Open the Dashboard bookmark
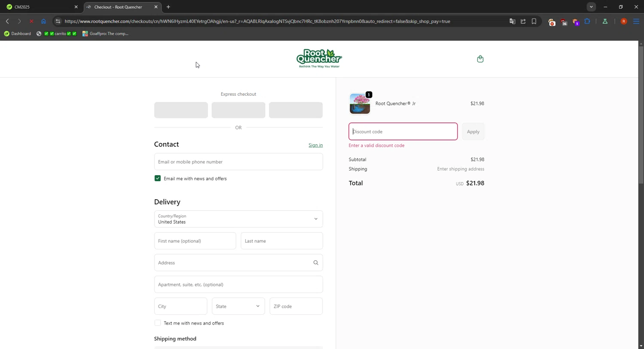Viewport: 644px width, 349px height. click(x=17, y=33)
